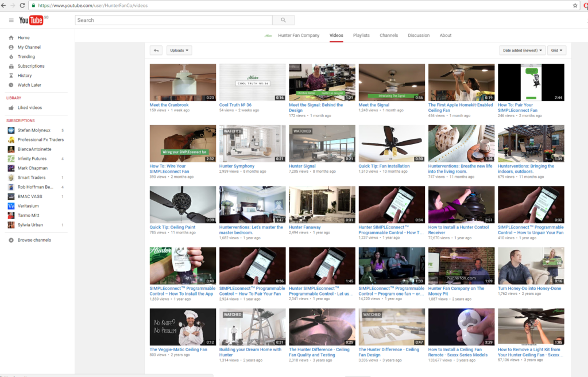Reload the page with refresh icon
588x377 pixels.
coord(22,6)
